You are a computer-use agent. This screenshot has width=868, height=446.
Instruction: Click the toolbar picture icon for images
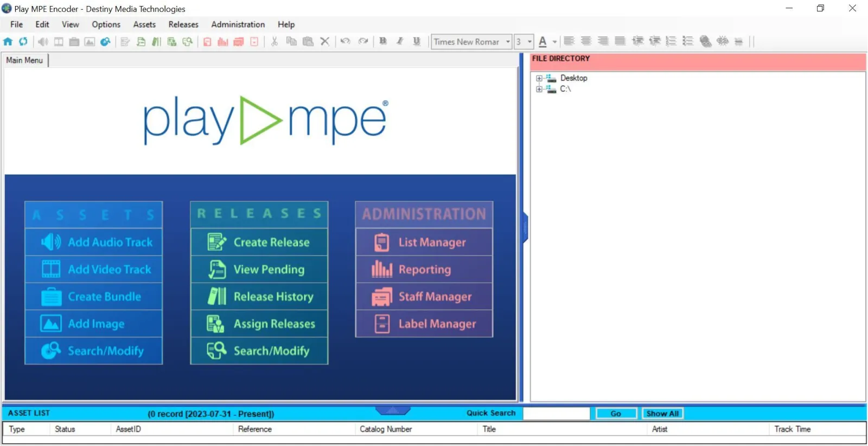90,41
